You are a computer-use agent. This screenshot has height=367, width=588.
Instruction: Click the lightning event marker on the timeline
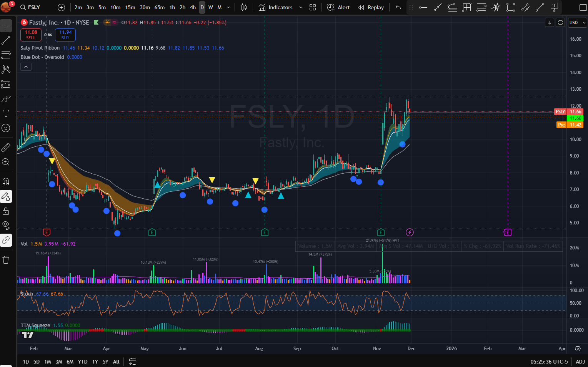click(x=410, y=232)
